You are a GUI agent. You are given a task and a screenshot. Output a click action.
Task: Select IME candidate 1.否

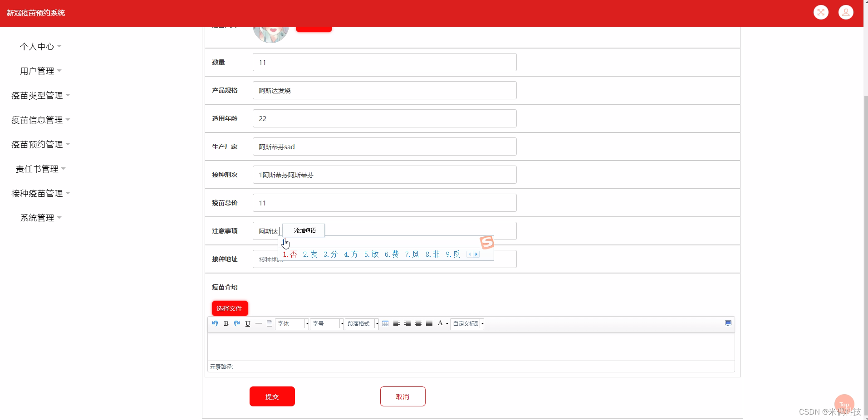(x=290, y=254)
